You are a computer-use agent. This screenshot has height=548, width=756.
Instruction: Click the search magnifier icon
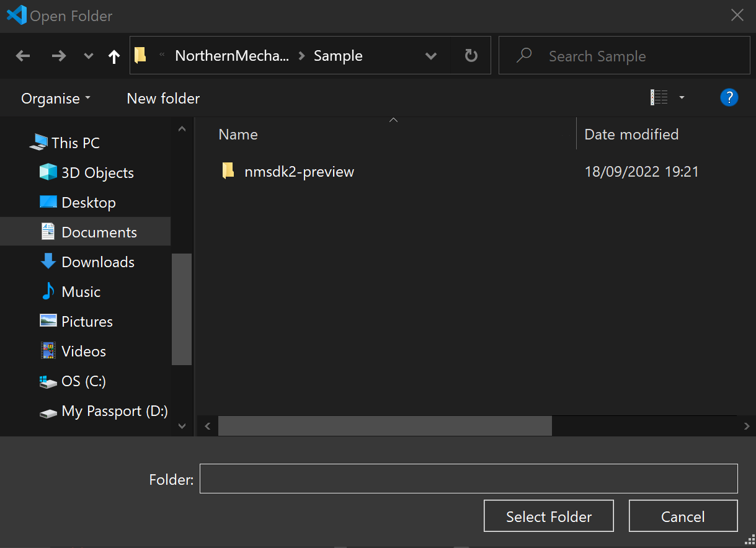(523, 55)
